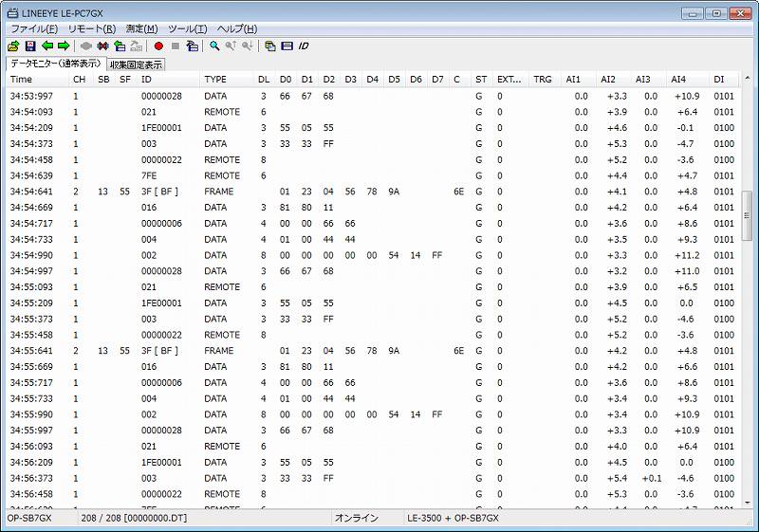Click the save floppy disk icon
The image size is (759, 532).
pos(30,46)
